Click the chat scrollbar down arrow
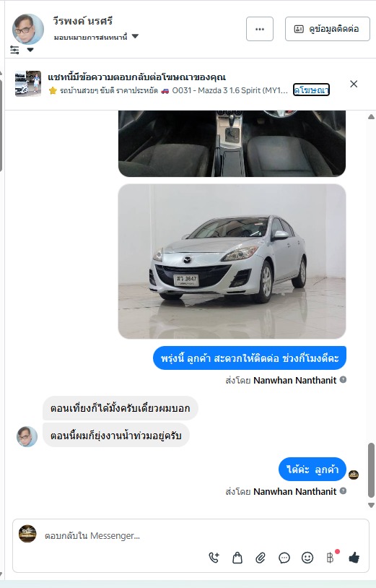This screenshot has width=376, height=588. click(371, 505)
